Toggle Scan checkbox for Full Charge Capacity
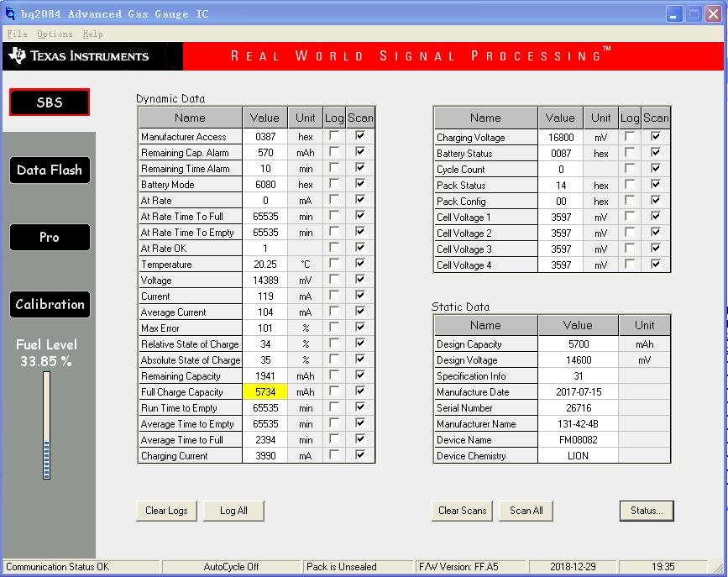728x577 pixels. (x=360, y=391)
